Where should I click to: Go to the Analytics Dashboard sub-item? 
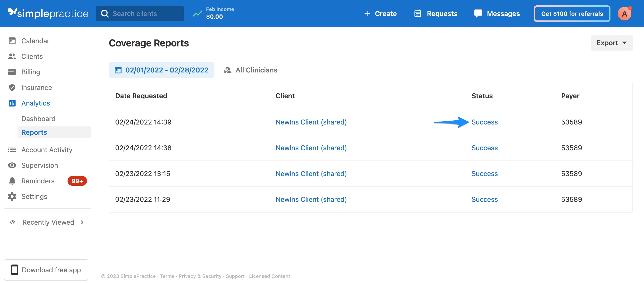(x=38, y=119)
